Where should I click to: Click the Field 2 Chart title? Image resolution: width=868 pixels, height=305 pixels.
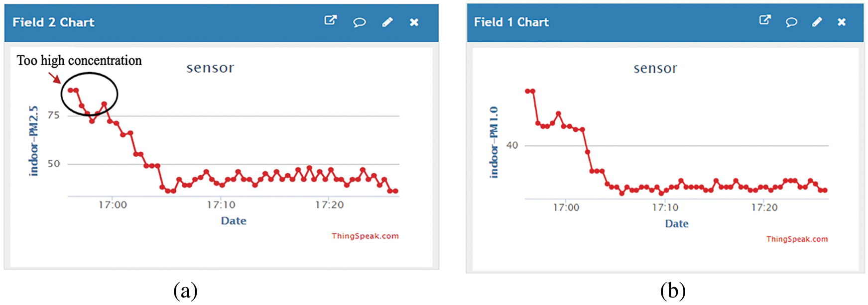[x=53, y=22]
